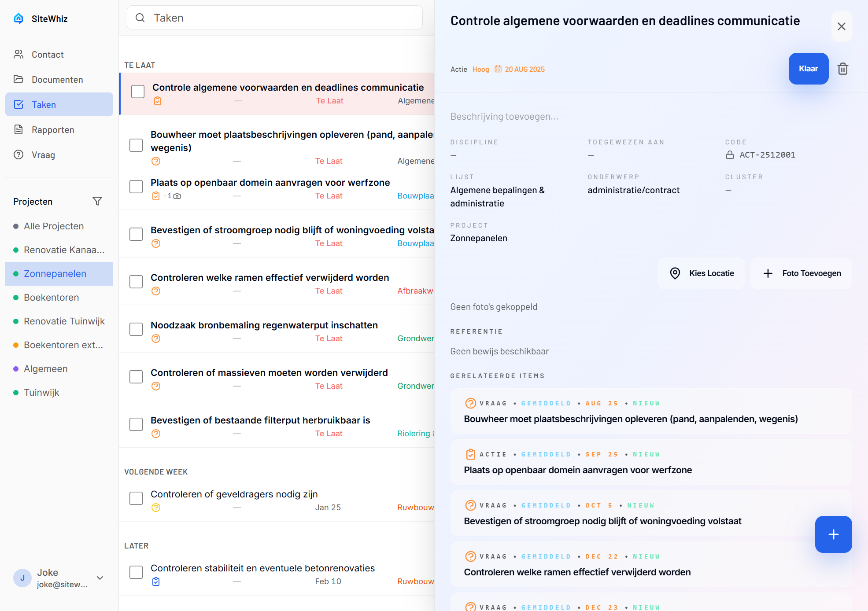Click the lock icon beside ACT-2512001
The width and height of the screenshot is (868, 611).
click(730, 155)
